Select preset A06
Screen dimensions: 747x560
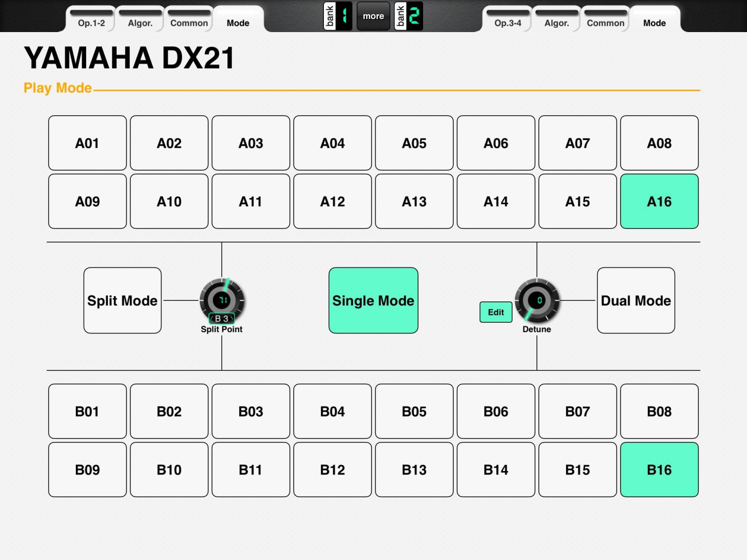pos(496,143)
